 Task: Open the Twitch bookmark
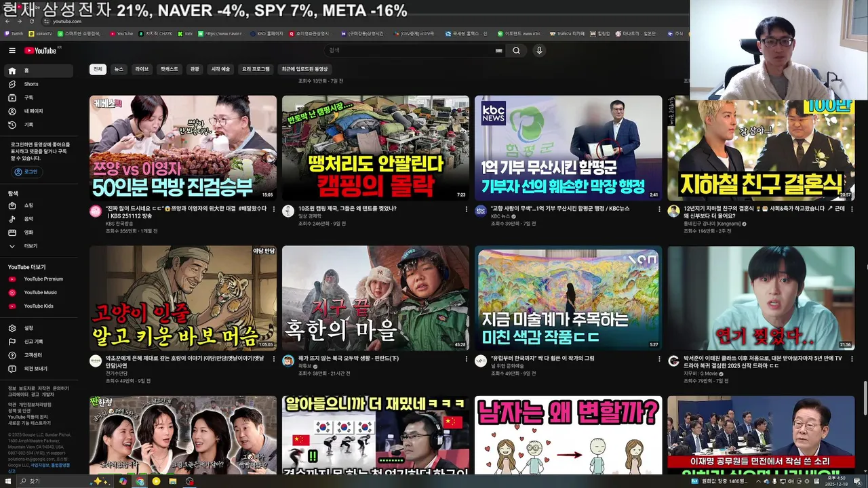14,33
